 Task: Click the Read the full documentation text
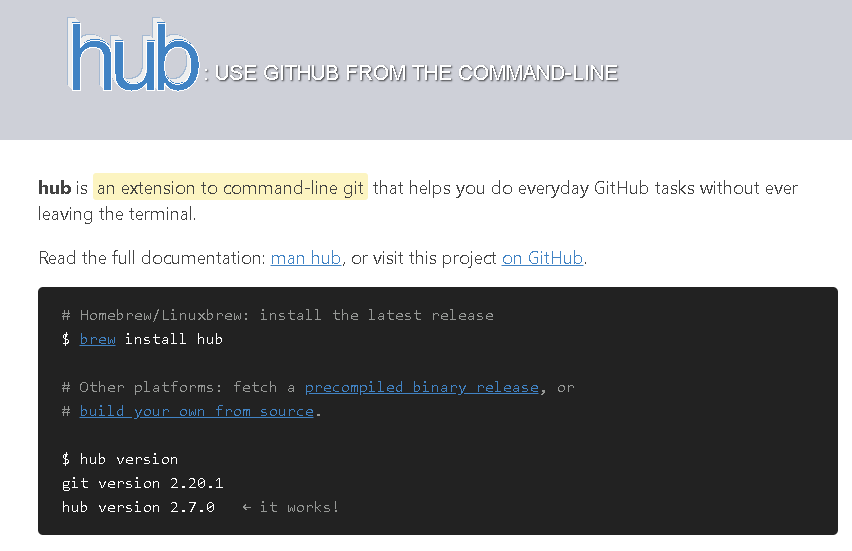click(x=152, y=258)
